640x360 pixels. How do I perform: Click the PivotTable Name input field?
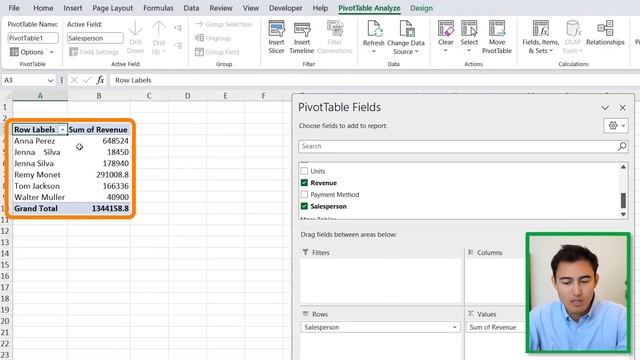pyautogui.click(x=33, y=38)
